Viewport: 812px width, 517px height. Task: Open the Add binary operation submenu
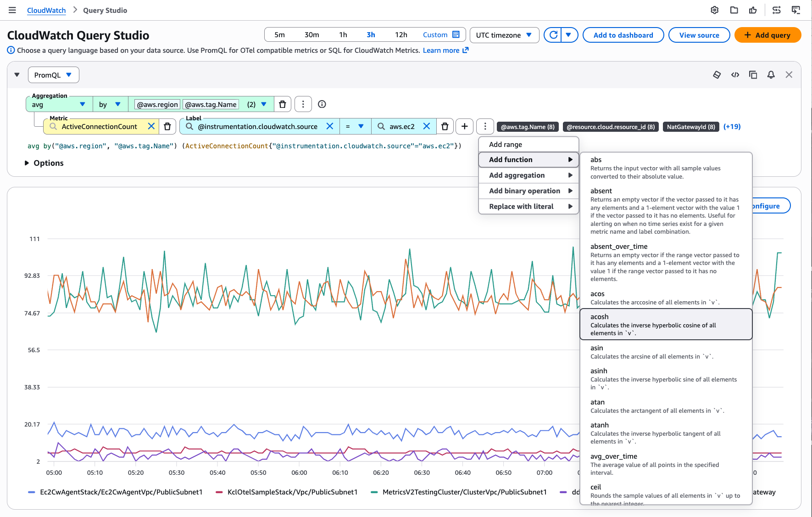click(528, 191)
